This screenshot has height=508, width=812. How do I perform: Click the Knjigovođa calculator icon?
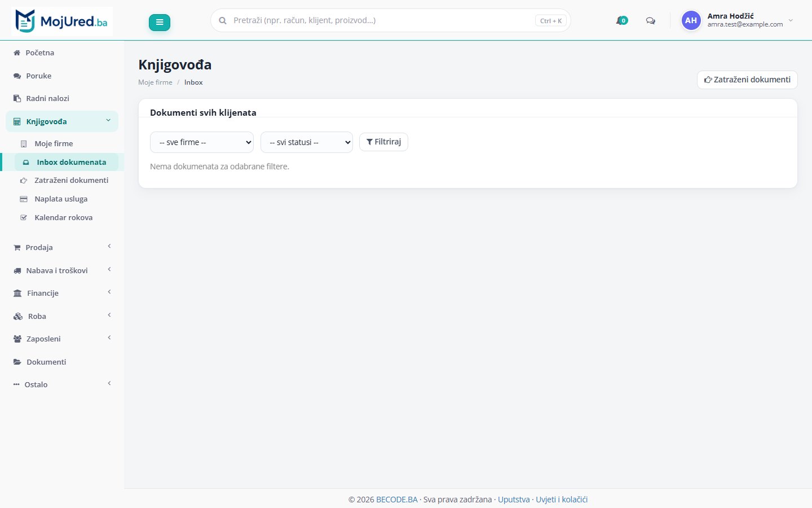[x=17, y=121]
